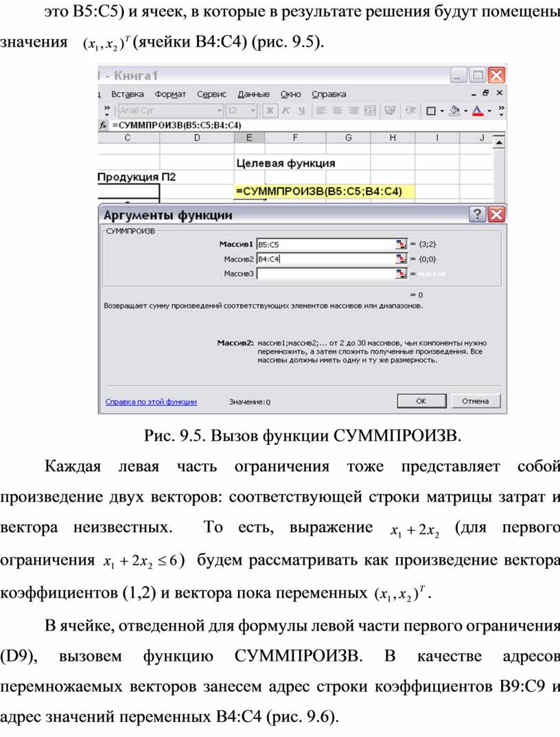Confirm the function arguments with OK
Image resolution: width=560 pixels, height=737 pixels.
421,401
